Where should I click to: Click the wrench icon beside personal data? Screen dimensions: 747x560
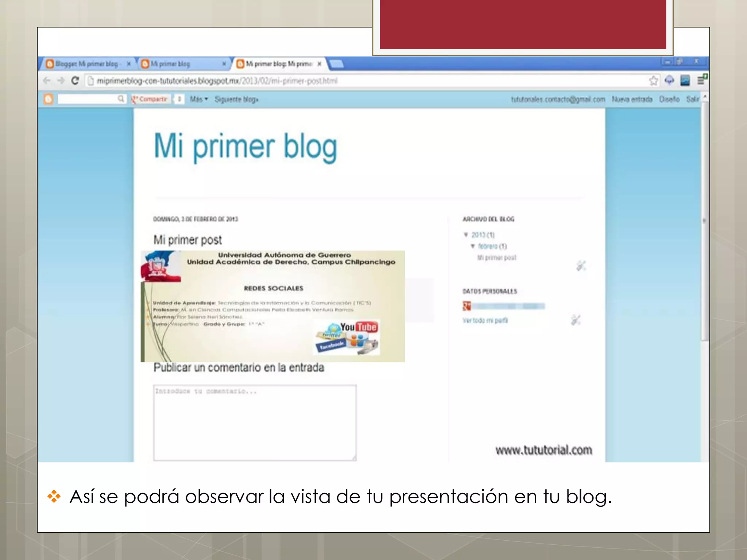point(576,320)
